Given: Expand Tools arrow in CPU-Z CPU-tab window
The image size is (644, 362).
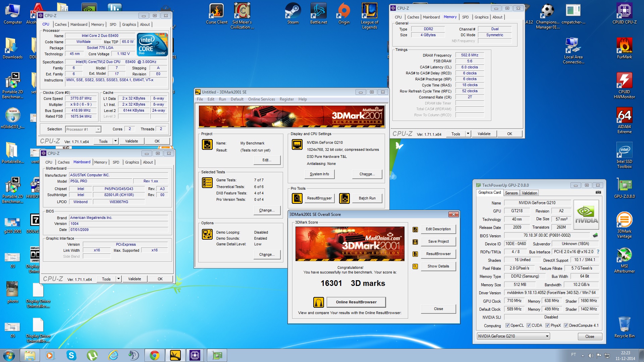Looking at the screenshot, I should (115, 141).
